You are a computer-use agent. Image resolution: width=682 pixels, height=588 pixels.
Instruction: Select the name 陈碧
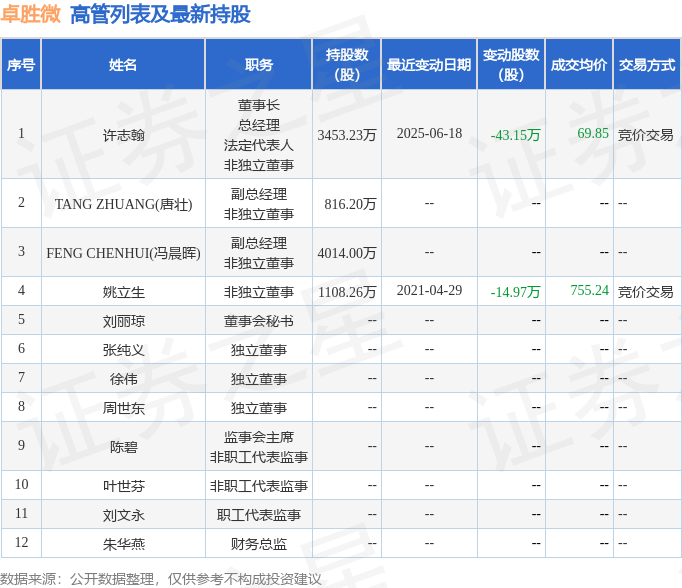click(124, 447)
